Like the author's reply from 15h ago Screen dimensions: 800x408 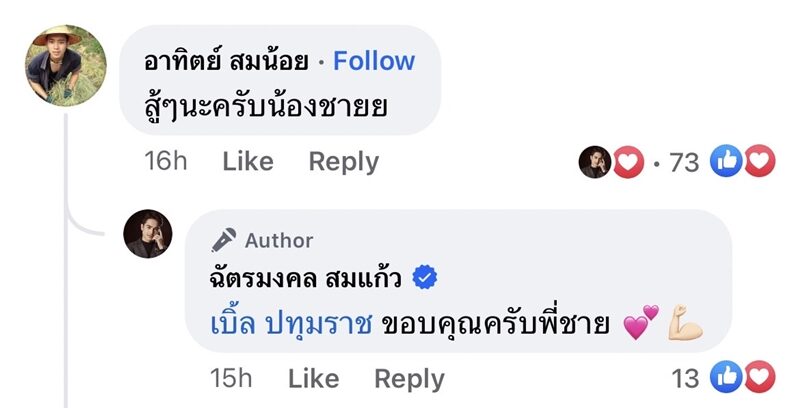coord(313,378)
